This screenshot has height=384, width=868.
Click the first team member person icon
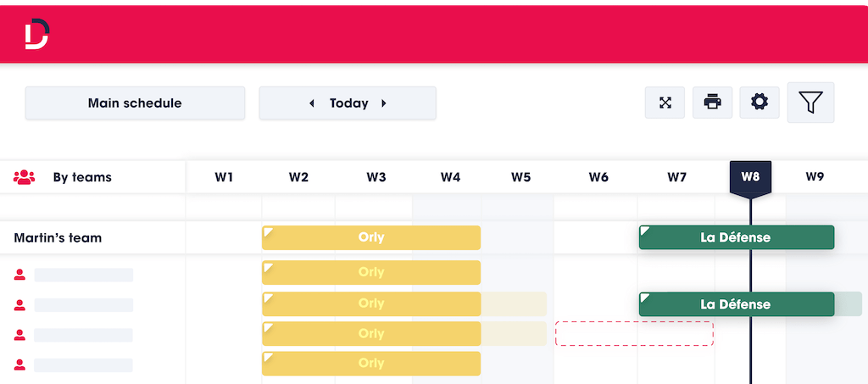[x=20, y=275]
